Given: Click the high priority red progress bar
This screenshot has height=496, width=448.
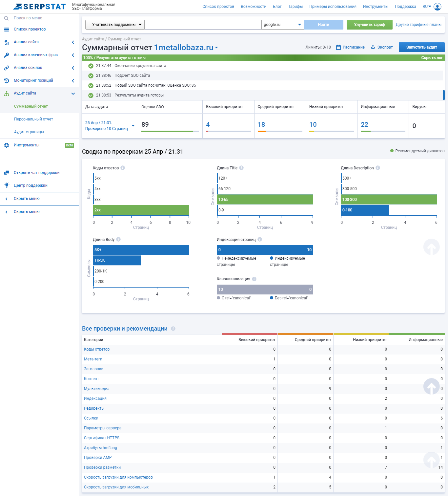Looking at the screenshot, I should tap(228, 132).
